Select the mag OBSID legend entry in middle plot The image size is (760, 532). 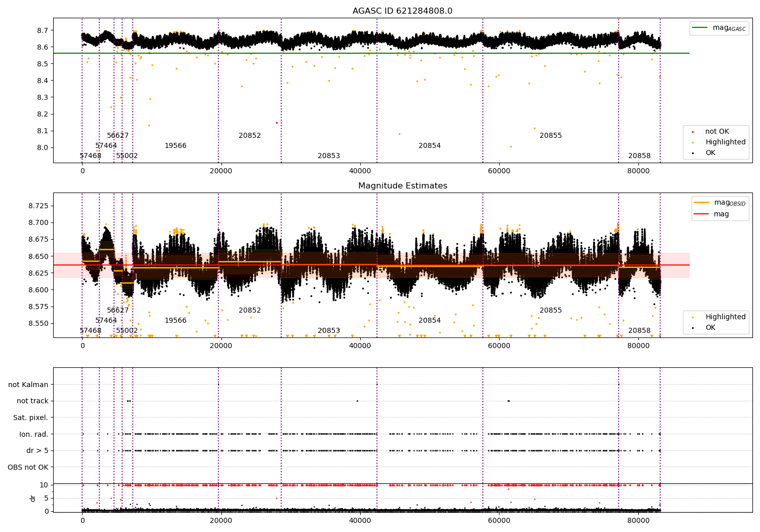click(x=719, y=203)
